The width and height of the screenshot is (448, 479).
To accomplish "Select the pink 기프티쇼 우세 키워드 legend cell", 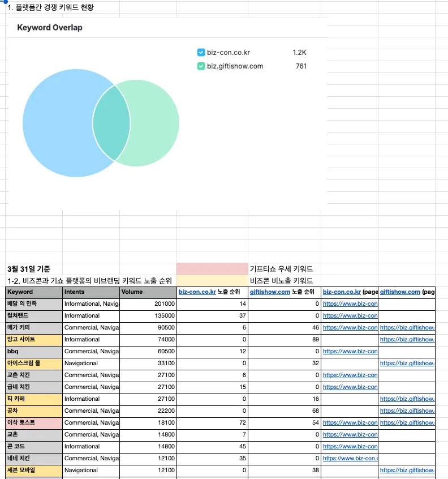I will click(212, 269).
